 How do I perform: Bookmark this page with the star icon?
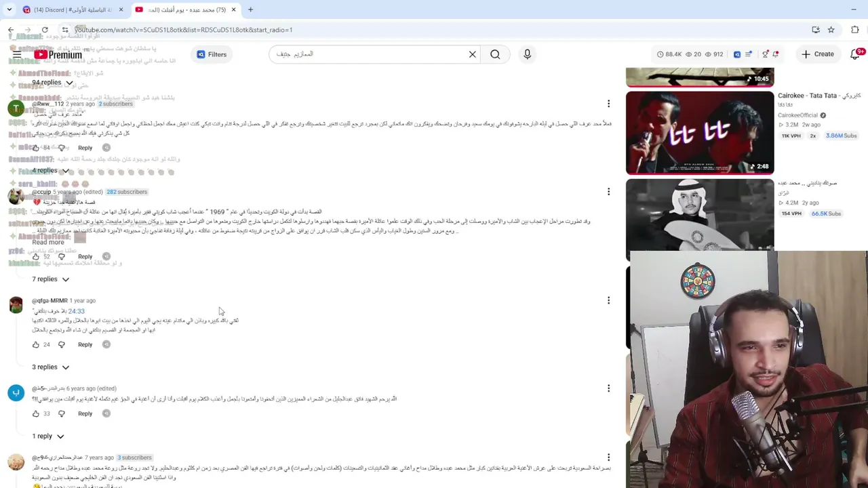(831, 30)
